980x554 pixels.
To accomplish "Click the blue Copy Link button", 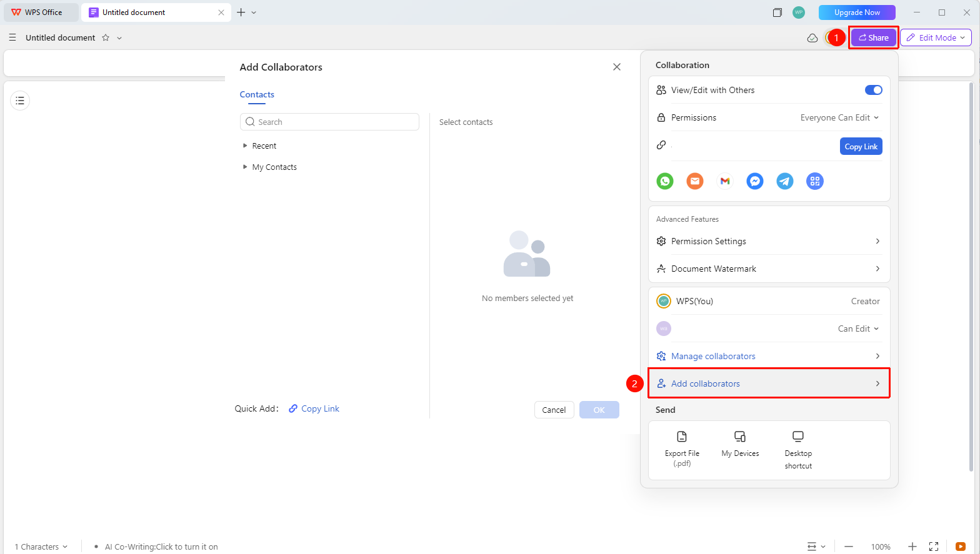I will [861, 146].
